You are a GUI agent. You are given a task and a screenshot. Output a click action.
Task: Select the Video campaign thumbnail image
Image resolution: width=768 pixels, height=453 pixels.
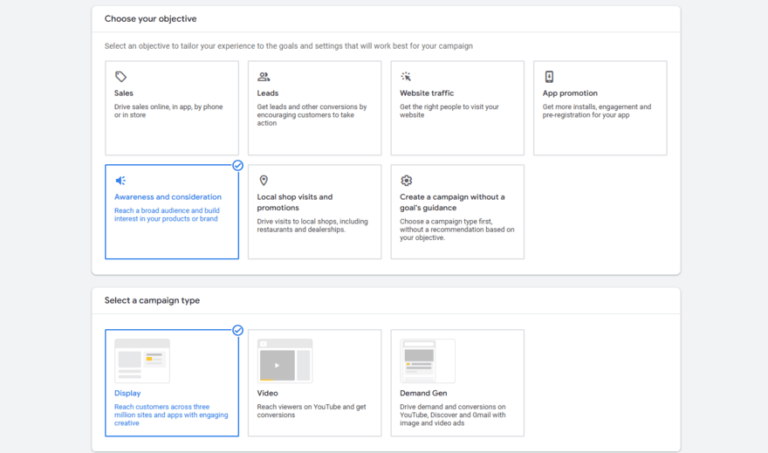[285, 361]
